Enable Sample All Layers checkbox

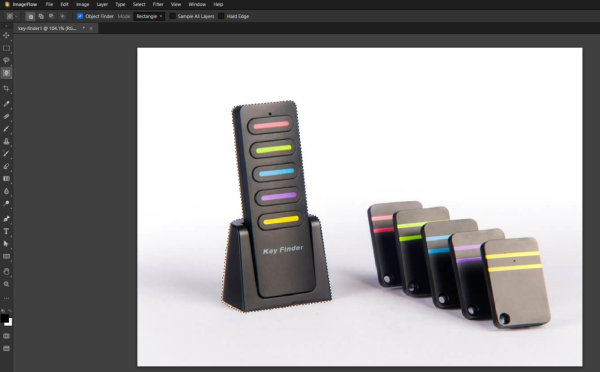pyautogui.click(x=172, y=16)
